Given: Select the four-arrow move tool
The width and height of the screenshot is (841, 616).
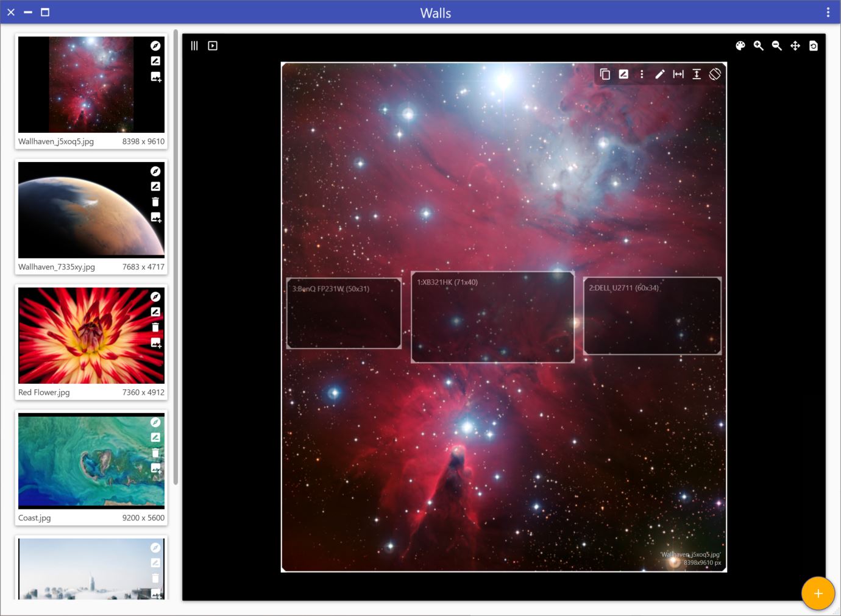Looking at the screenshot, I should pyautogui.click(x=795, y=46).
